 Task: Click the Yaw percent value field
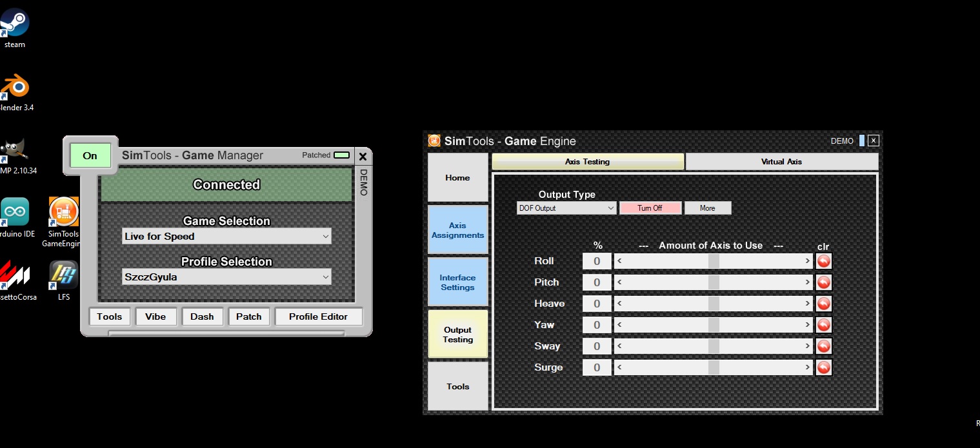pyautogui.click(x=597, y=325)
